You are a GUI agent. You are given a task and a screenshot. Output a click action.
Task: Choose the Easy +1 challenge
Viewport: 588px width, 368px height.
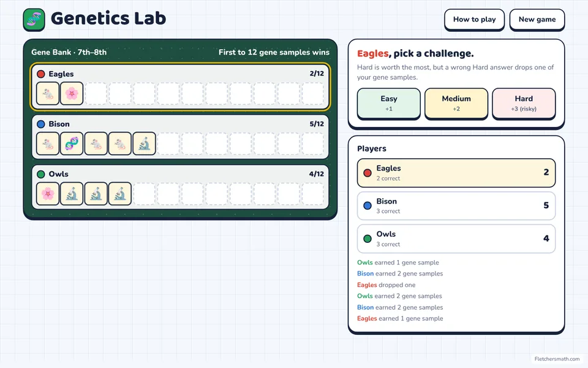[x=389, y=104]
